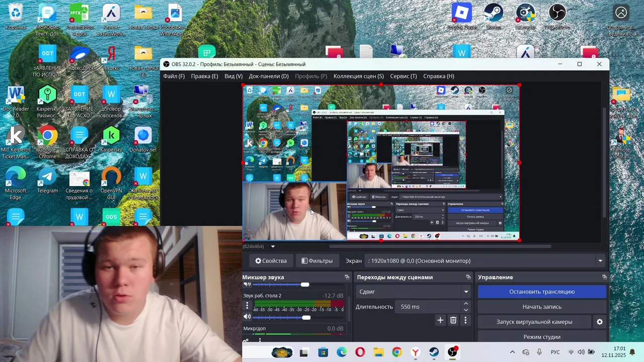Screen dimensions: 644x362
Task: Delete transition with the trash icon
Action: point(453,320)
